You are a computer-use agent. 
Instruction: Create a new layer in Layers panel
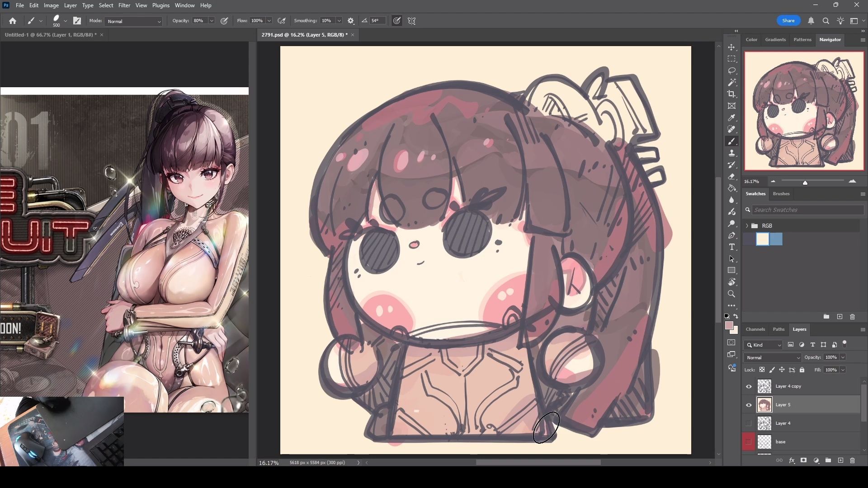[x=840, y=460]
